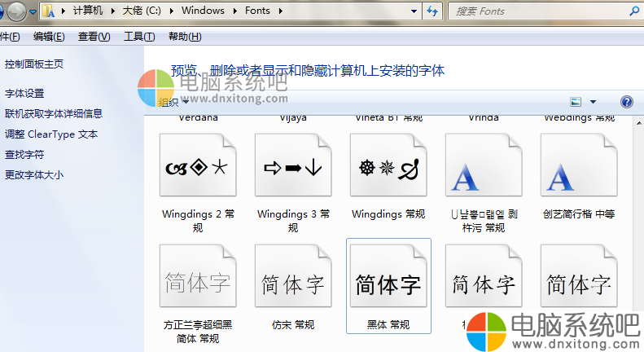Screen dimensions: 644x352
Task: Select the 'Wingdings 常规' label
Action: (x=388, y=214)
